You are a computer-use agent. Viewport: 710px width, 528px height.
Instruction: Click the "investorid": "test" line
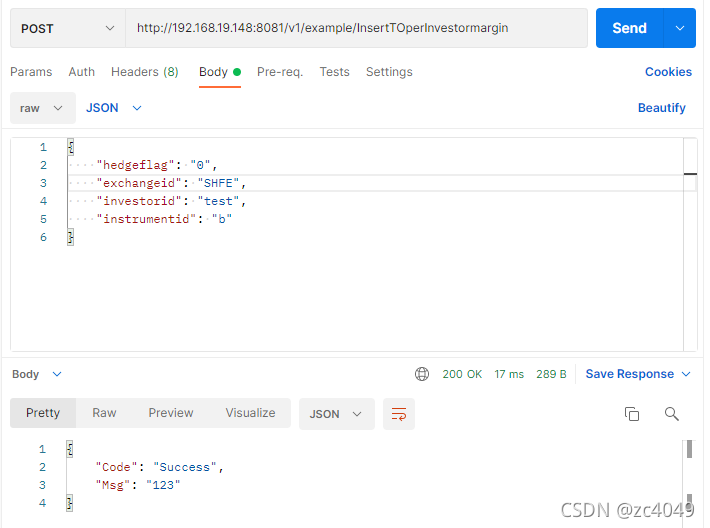pos(171,201)
